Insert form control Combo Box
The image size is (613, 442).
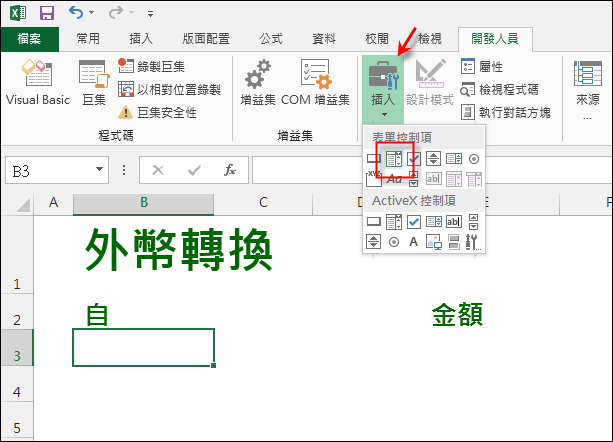(x=394, y=159)
